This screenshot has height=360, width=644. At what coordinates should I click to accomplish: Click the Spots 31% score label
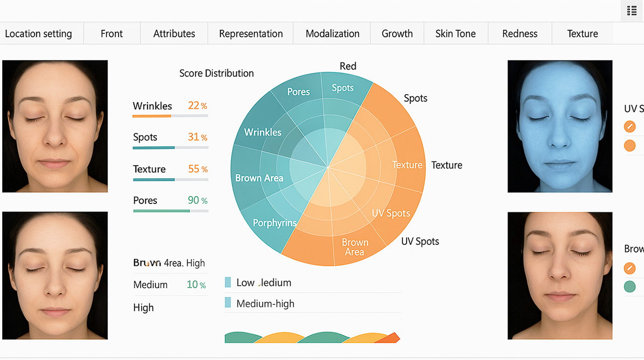pos(170,137)
